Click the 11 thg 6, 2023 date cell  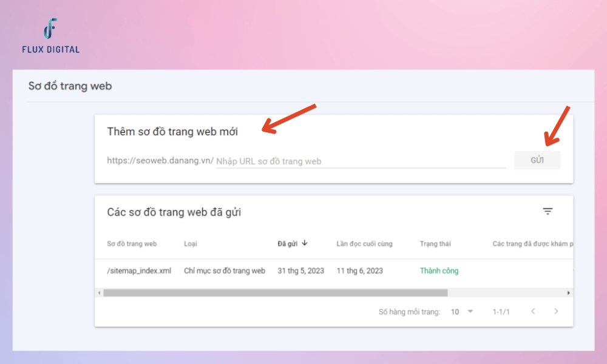pos(359,271)
